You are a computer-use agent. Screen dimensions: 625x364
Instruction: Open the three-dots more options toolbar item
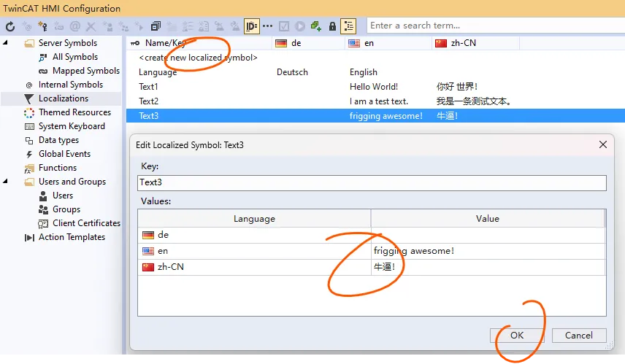pyautogui.click(x=268, y=26)
